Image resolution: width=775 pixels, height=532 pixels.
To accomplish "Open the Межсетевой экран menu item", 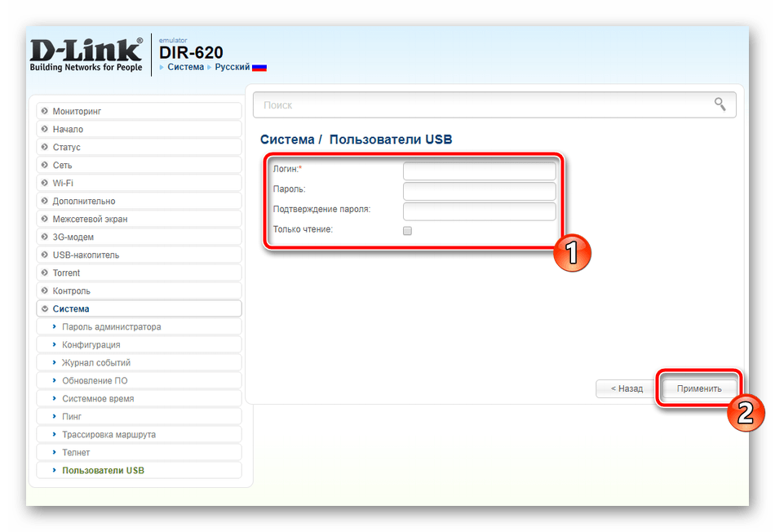I will click(139, 219).
